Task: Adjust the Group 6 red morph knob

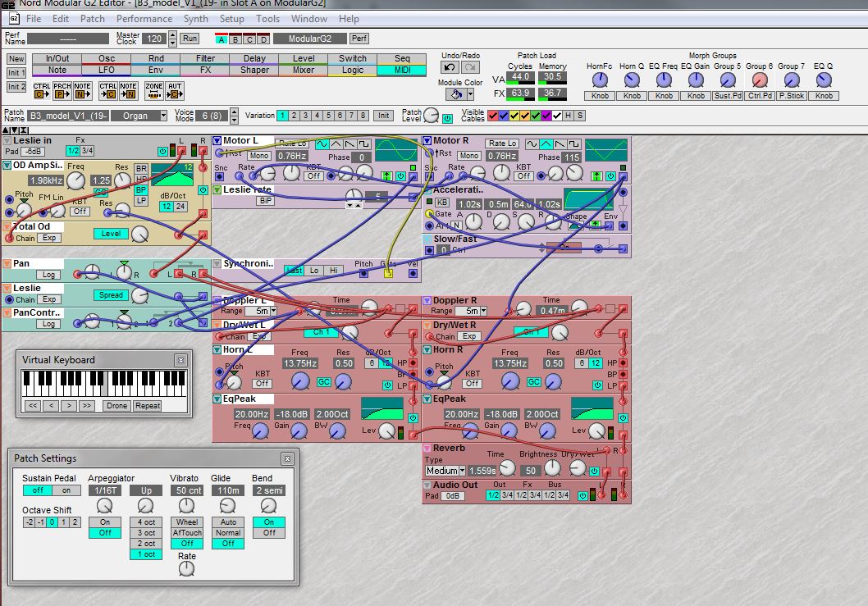Action: pyautogui.click(x=760, y=80)
